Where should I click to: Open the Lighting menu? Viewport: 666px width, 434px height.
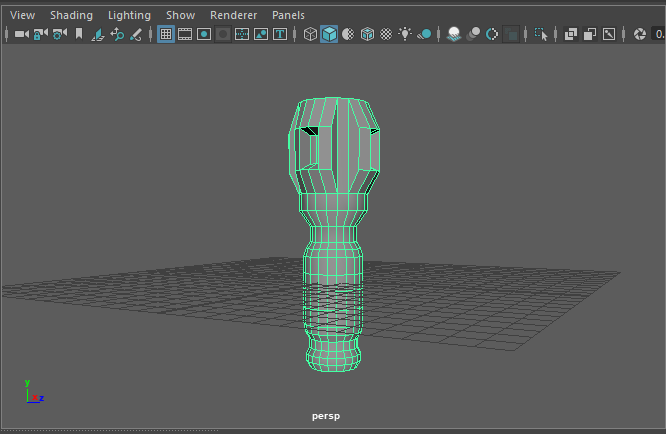[129, 15]
